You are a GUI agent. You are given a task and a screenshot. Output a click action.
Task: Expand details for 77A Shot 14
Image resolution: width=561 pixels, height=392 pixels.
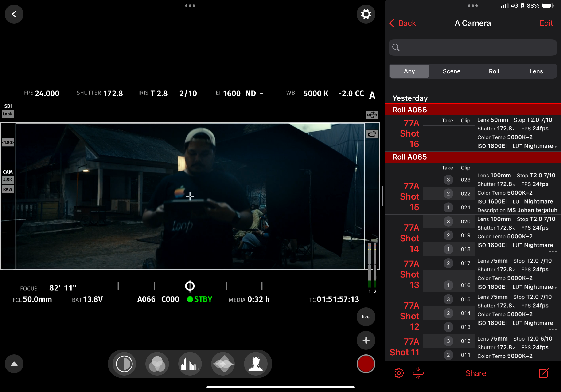coord(553,252)
